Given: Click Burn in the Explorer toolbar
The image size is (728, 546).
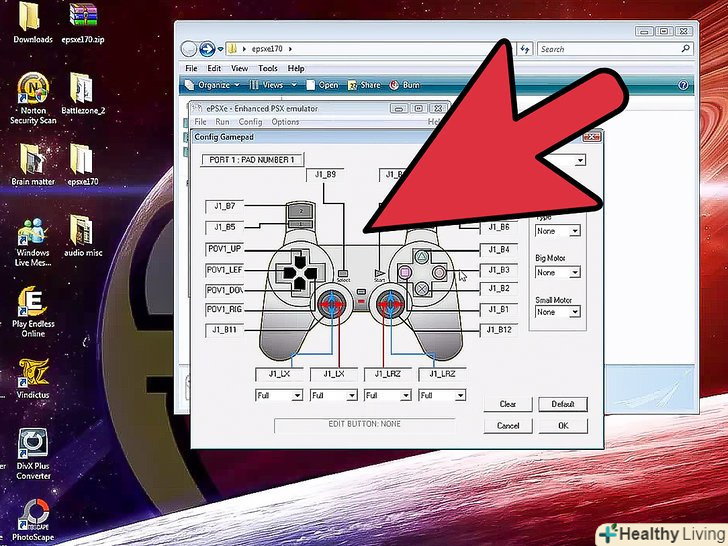Looking at the screenshot, I should (x=405, y=85).
